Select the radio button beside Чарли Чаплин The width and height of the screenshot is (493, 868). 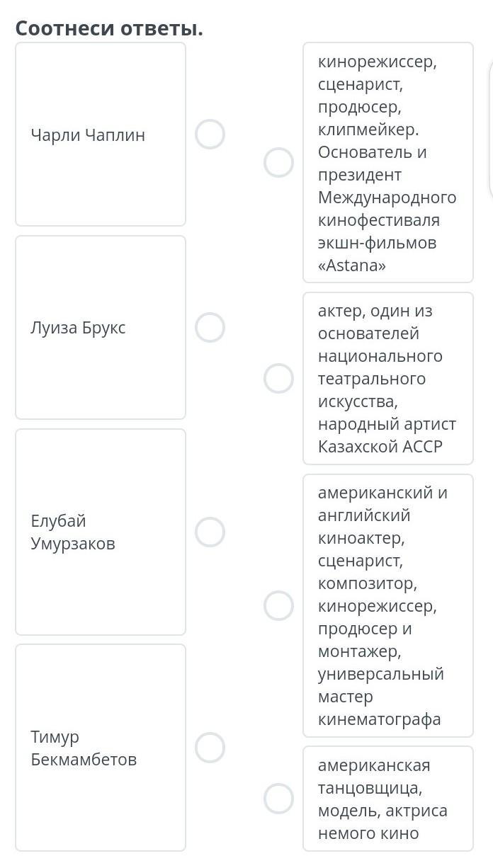[210, 134]
